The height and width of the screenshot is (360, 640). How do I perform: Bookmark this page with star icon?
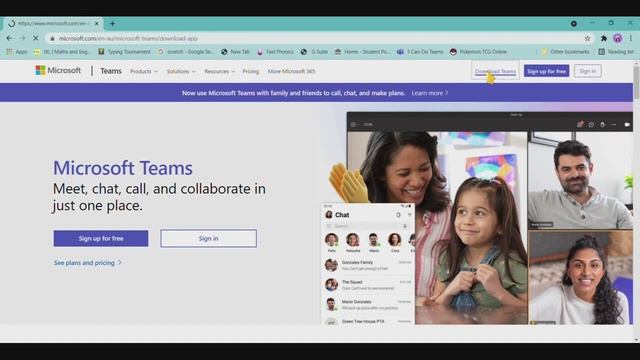(587, 38)
